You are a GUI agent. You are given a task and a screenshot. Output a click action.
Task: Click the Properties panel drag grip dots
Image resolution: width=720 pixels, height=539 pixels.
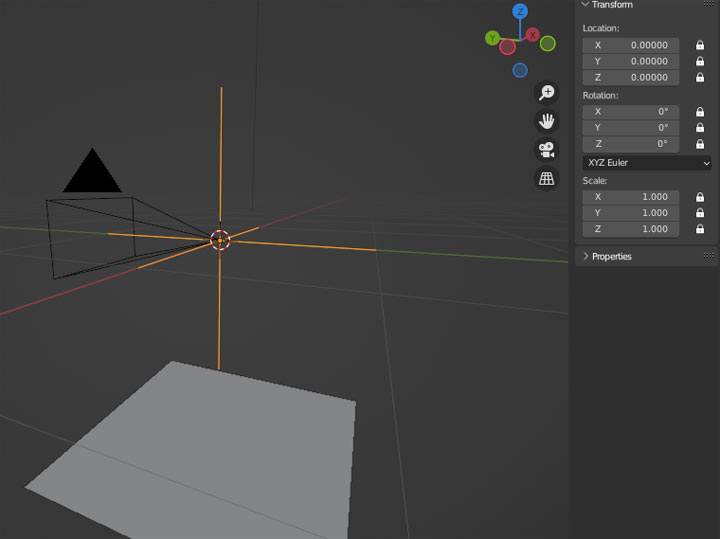709,255
